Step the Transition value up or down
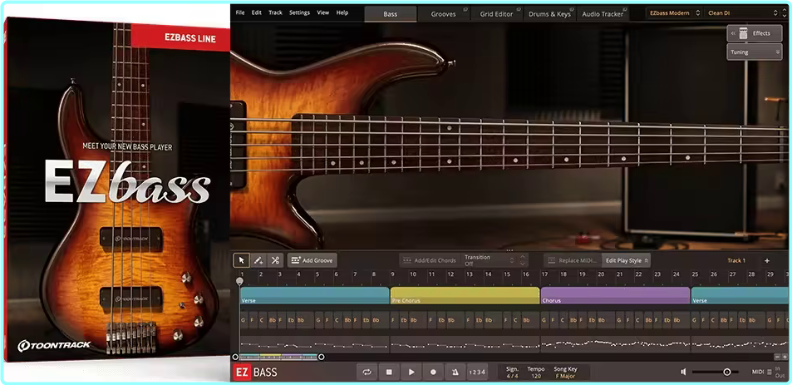This screenshot has width=792, height=385. pos(523,260)
